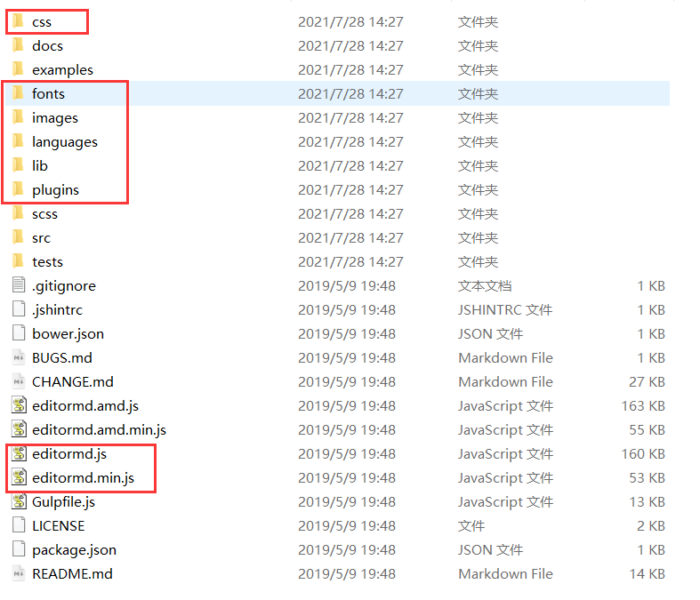Click the .gitignore text document icon
The height and width of the screenshot is (600, 700).
pyautogui.click(x=19, y=285)
